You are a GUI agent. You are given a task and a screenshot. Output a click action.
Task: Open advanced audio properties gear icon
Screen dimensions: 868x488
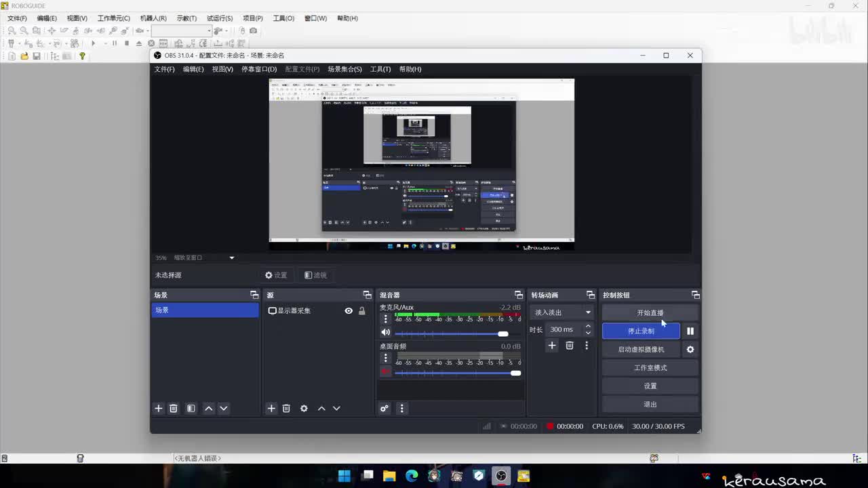384,409
